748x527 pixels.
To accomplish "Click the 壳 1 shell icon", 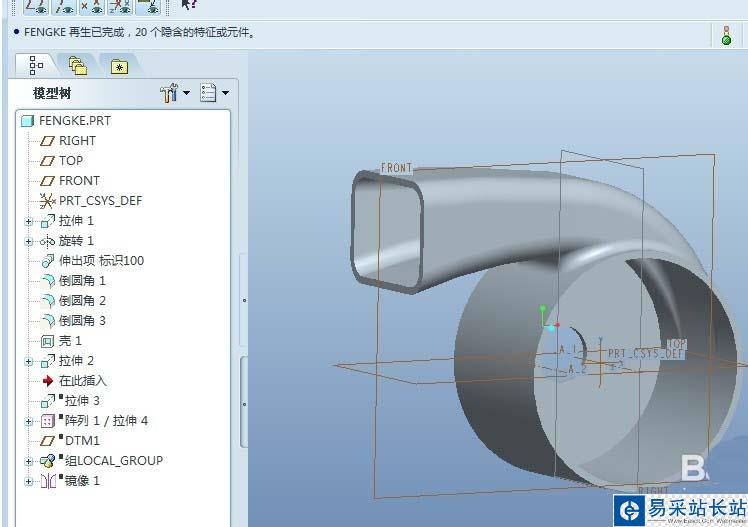I will pyautogui.click(x=47, y=341).
